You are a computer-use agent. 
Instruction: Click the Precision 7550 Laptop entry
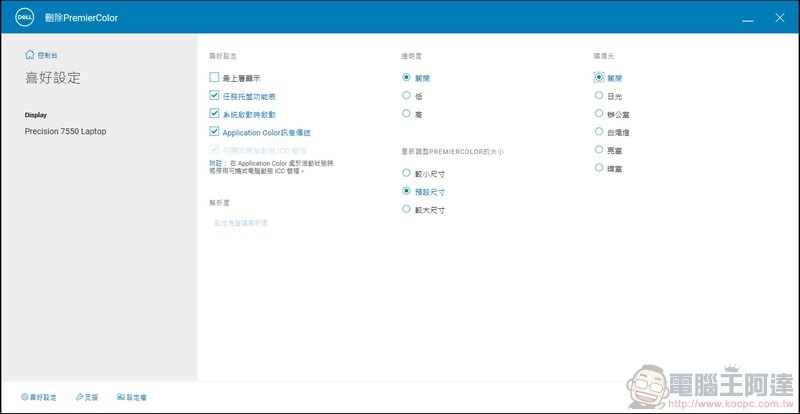tap(65, 131)
